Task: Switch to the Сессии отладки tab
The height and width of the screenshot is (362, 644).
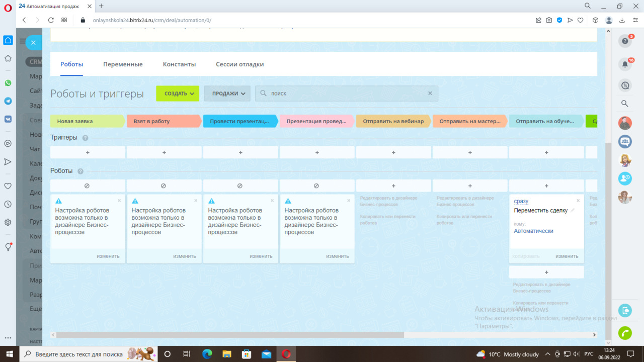Action: tap(239, 64)
